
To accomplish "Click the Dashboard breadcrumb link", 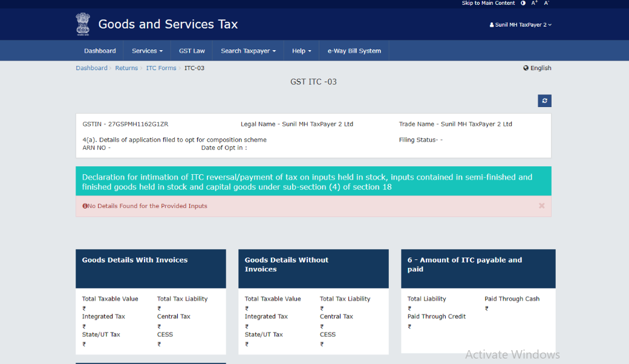I will tap(91, 68).
